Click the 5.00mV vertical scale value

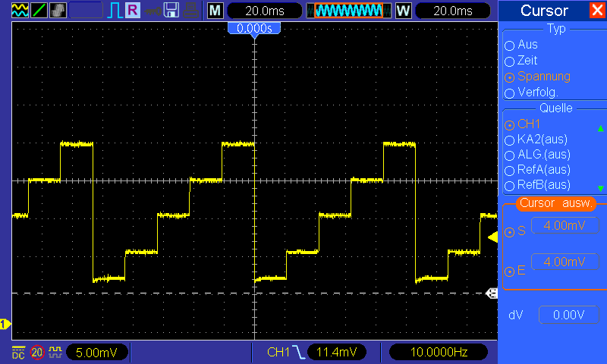97,353
